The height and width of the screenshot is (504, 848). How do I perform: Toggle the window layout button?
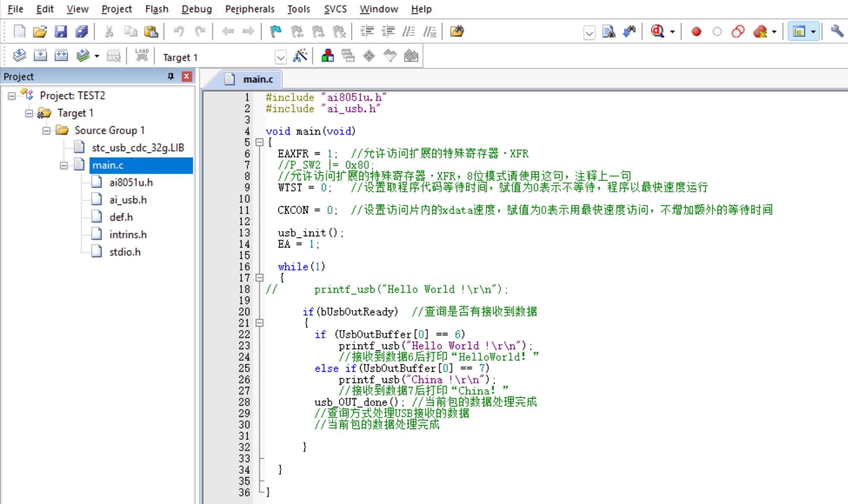[799, 32]
